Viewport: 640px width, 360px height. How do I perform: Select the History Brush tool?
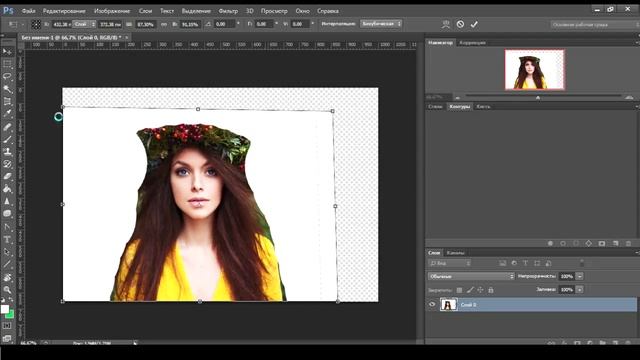(7, 164)
